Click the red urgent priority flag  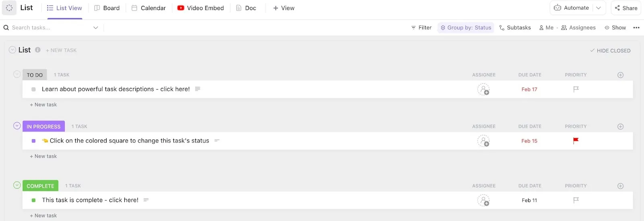pos(576,140)
